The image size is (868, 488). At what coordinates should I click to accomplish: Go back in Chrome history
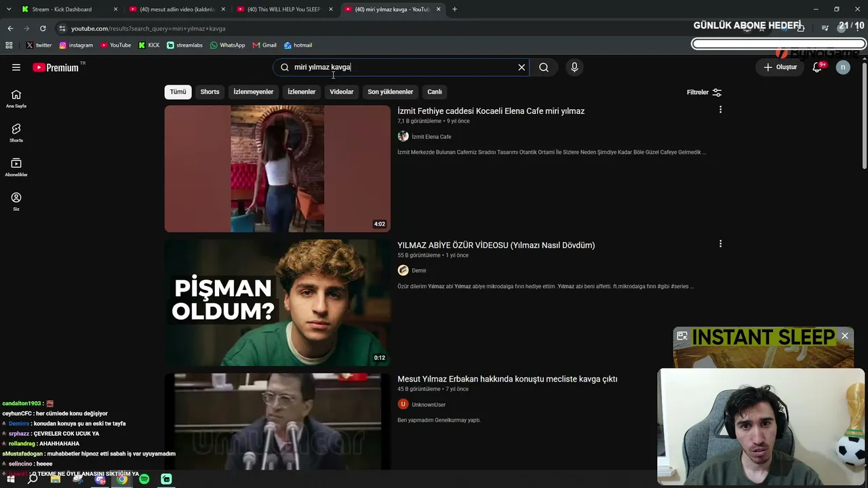coord(10,28)
